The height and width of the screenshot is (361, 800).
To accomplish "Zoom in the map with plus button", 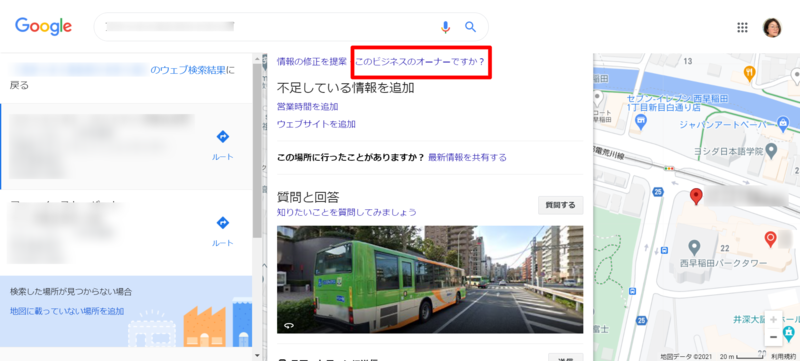I will pos(773,320).
